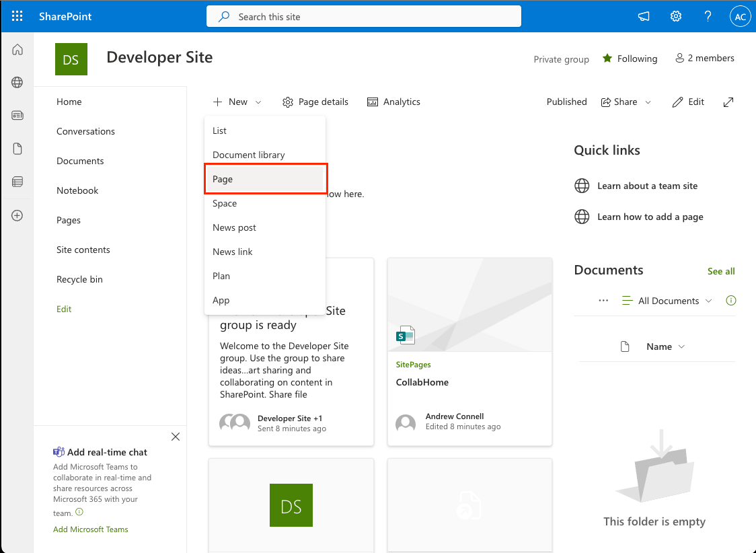Open the 2 members list
Image resolution: width=756 pixels, height=553 pixels.
(704, 59)
